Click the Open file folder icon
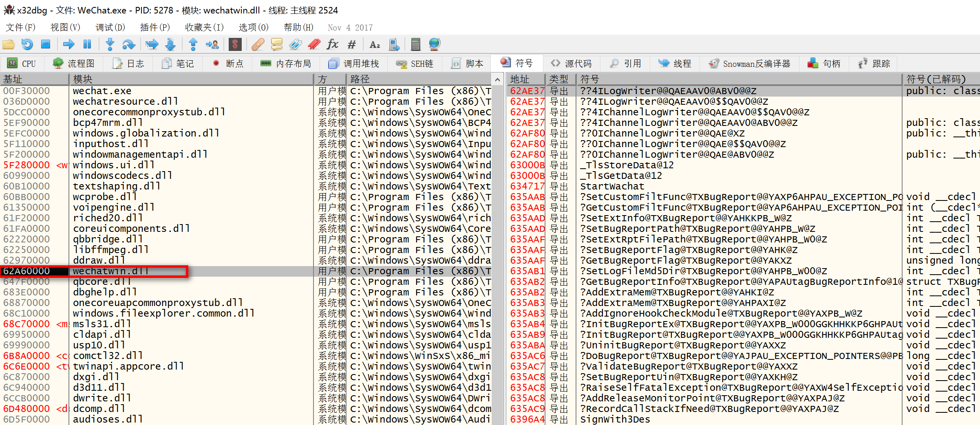Viewport: 980px width, 425px height. [x=9, y=44]
